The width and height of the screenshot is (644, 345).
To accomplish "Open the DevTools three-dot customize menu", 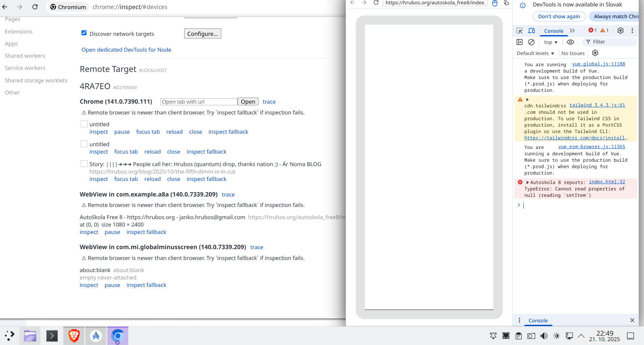I will point(632,31).
